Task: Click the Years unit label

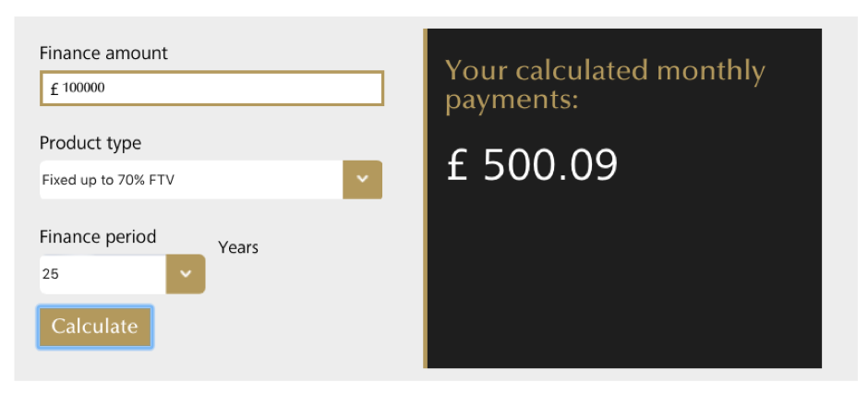Action: coord(238,247)
